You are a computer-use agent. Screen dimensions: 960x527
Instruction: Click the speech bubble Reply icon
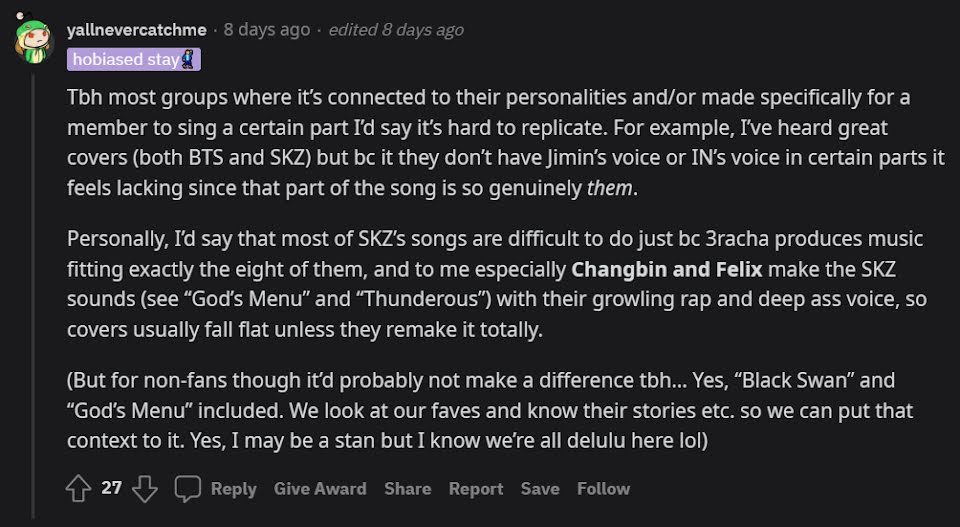pos(188,489)
